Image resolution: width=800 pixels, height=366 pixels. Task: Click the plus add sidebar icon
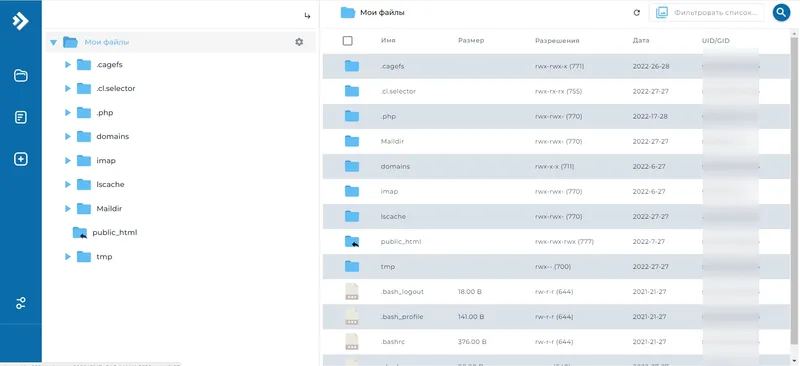(20, 160)
